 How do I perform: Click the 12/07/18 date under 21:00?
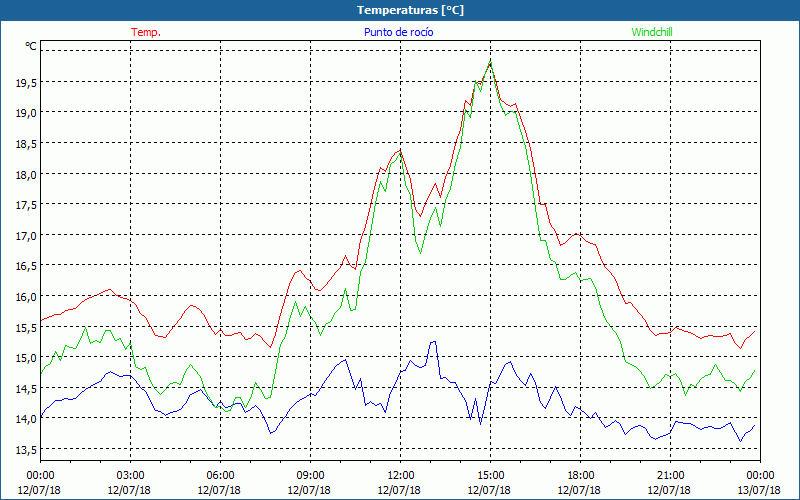(x=669, y=490)
